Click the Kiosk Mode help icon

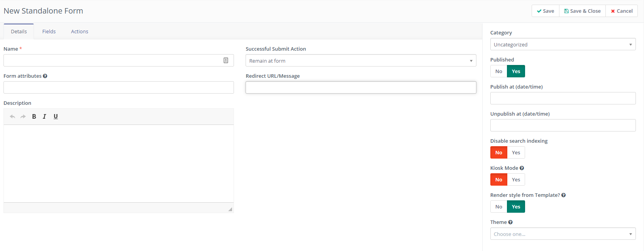(522, 168)
